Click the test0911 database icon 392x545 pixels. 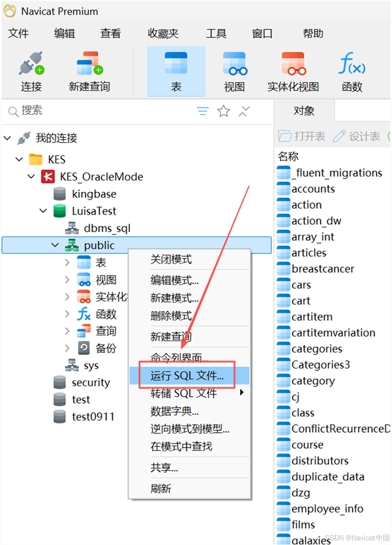coord(60,416)
